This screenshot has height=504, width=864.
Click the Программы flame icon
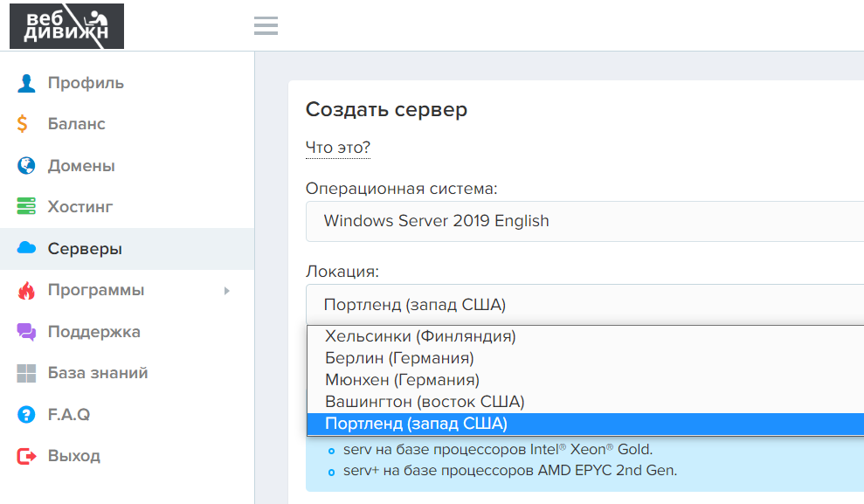(x=26, y=290)
